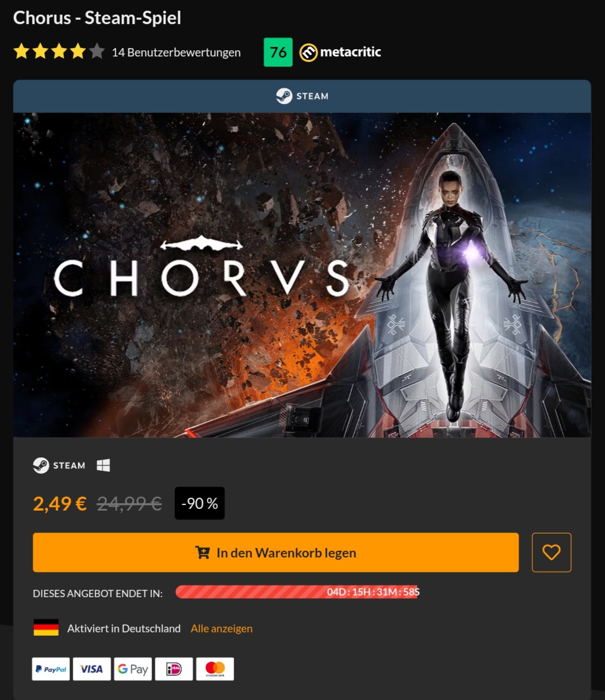Click the -90 % discount badge

click(x=199, y=503)
